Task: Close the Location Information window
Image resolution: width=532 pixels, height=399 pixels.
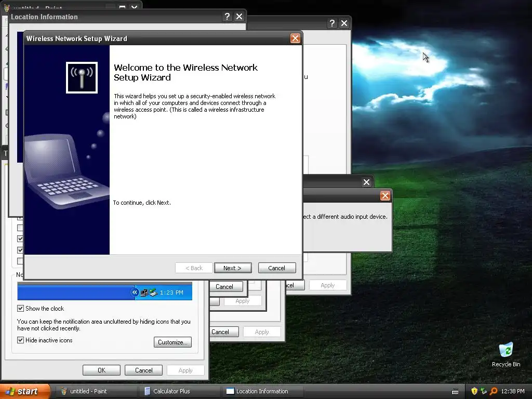Action: [239, 17]
